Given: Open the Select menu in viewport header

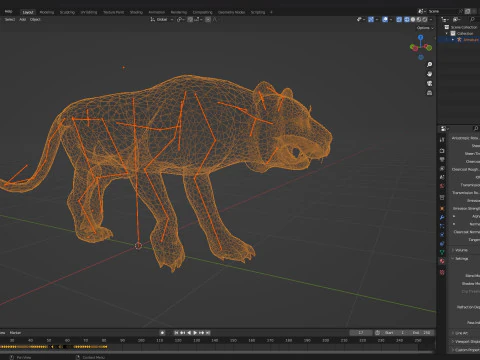Looking at the screenshot, I should (x=10, y=19).
